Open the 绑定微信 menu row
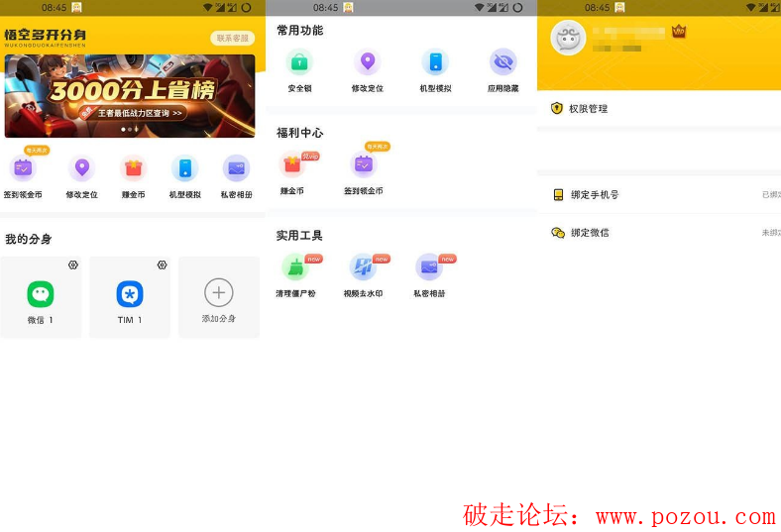 pos(590,233)
